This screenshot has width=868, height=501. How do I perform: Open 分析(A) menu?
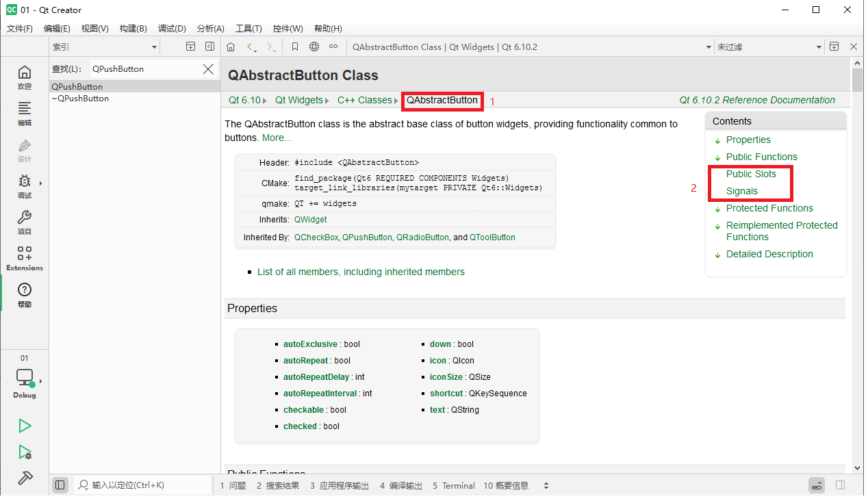tap(210, 28)
